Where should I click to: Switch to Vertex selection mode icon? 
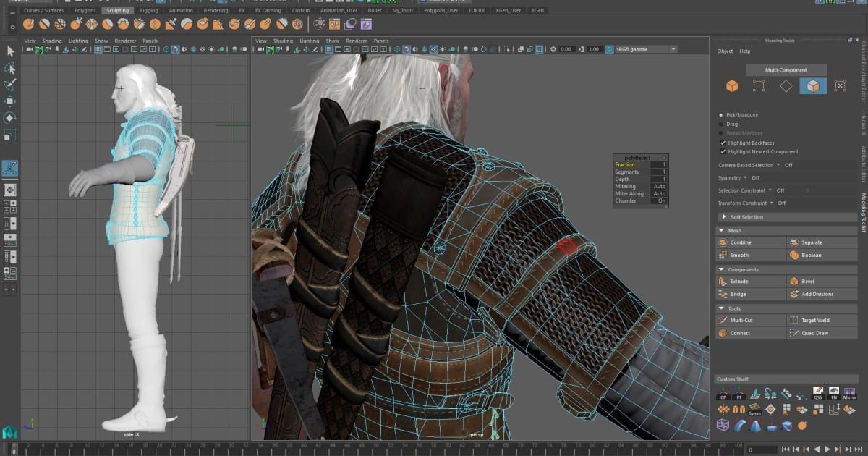click(758, 86)
